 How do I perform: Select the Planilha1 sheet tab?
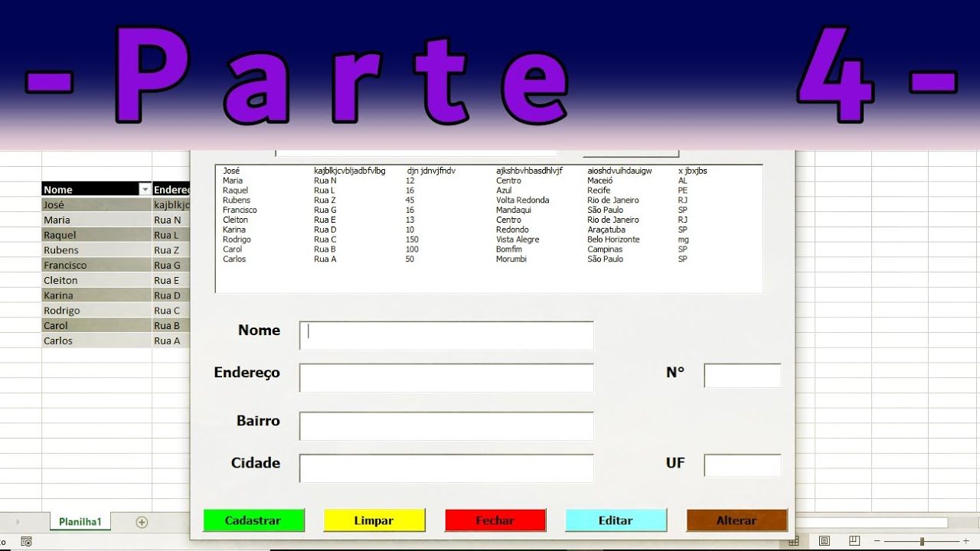[x=80, y=522]
